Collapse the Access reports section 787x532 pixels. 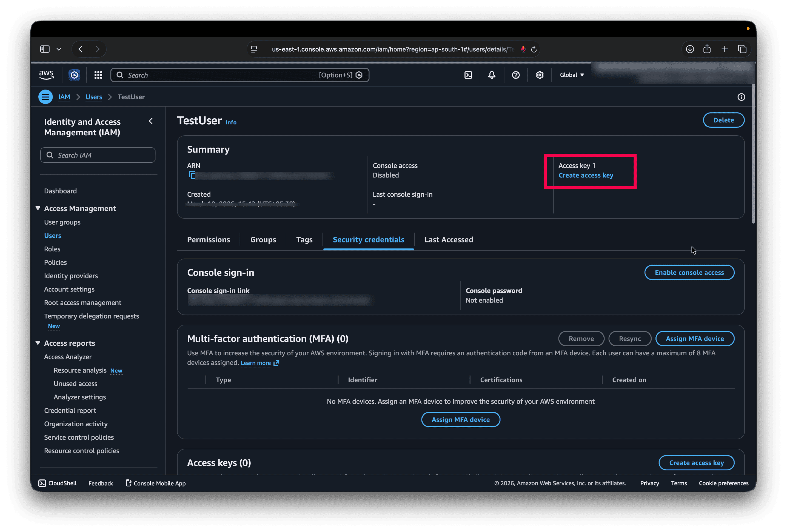[38, 343]
